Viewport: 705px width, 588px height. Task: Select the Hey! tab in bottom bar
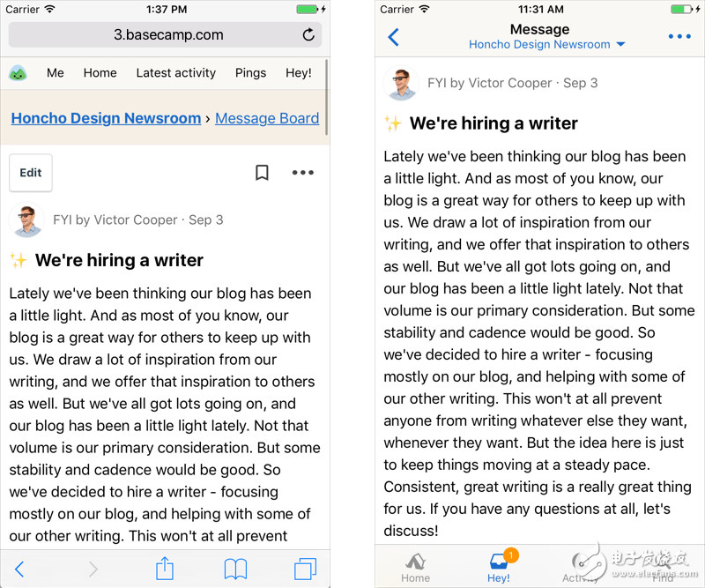[499, 566]
